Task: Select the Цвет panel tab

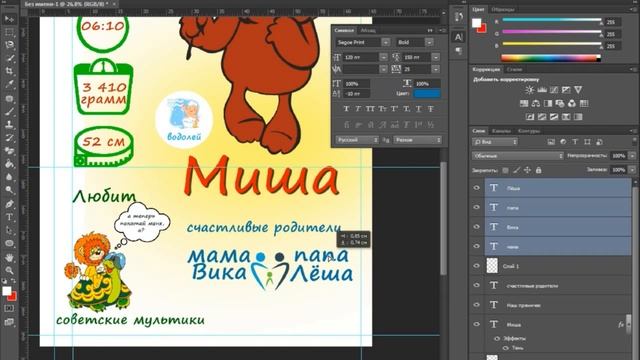Action: [478, 9]
